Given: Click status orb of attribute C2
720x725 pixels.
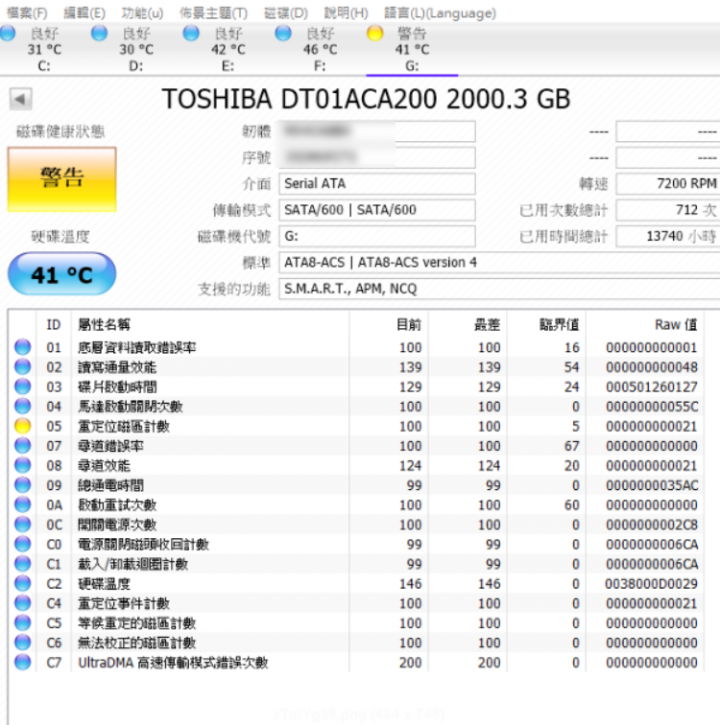Looking at the screenshot, I should point(23,584).
